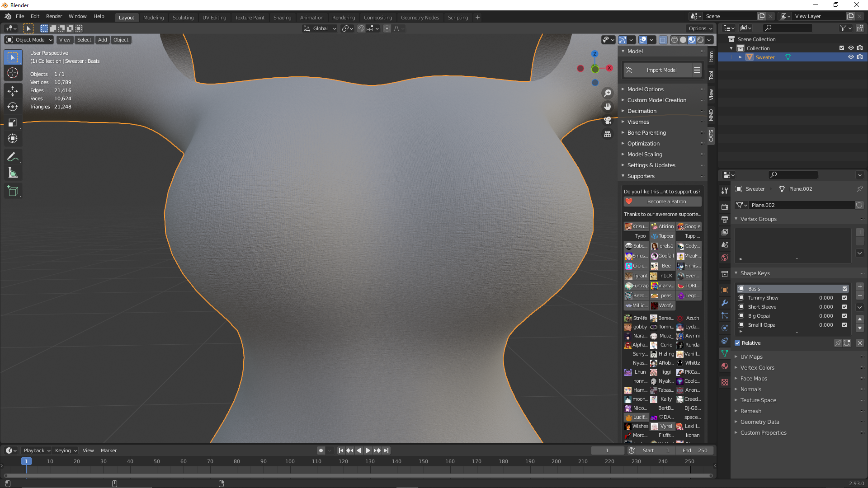Select the Rotate tool
The height and width of the screenshot is (488, 868).
coord(13,107)
